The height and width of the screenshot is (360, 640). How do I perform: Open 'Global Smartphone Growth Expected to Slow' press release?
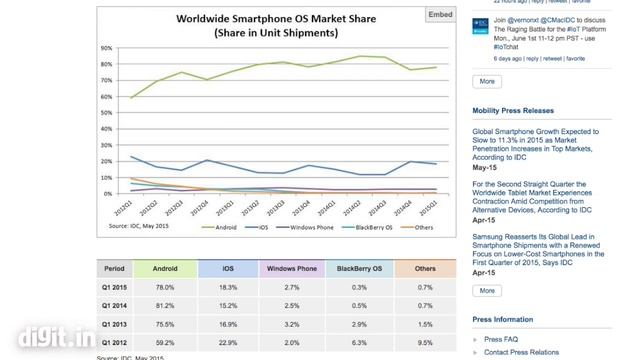[x=536, y=144]
